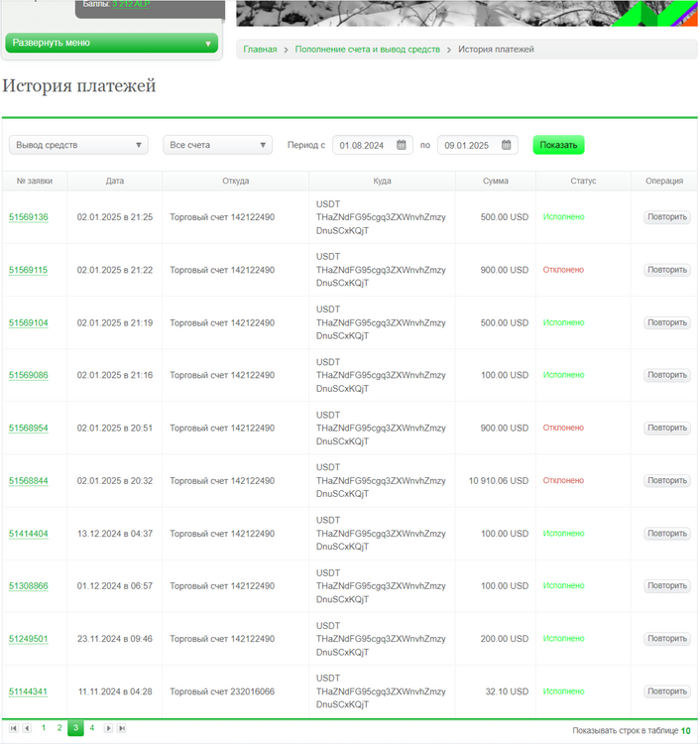Open request 51308866
The width and height of the screenshot is (700, 744).
coord(29,586)
